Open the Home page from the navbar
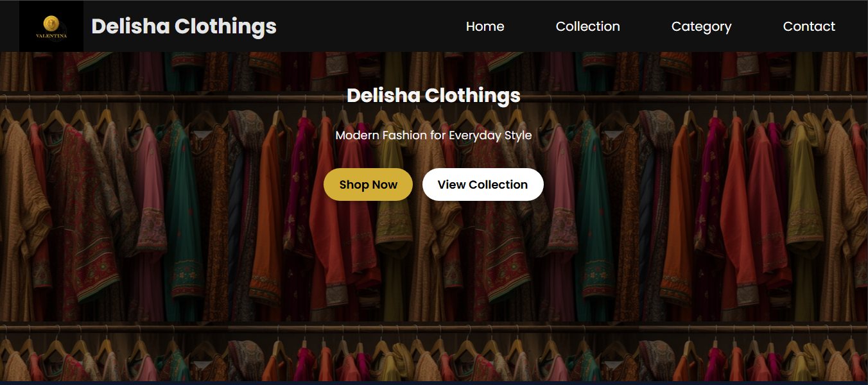868x385 pixels. click(485, 26)
